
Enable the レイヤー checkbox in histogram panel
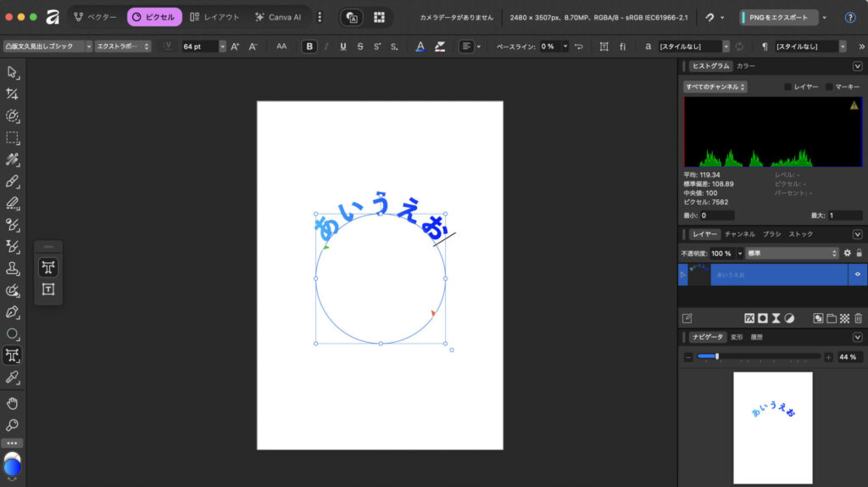coord(787,87)
